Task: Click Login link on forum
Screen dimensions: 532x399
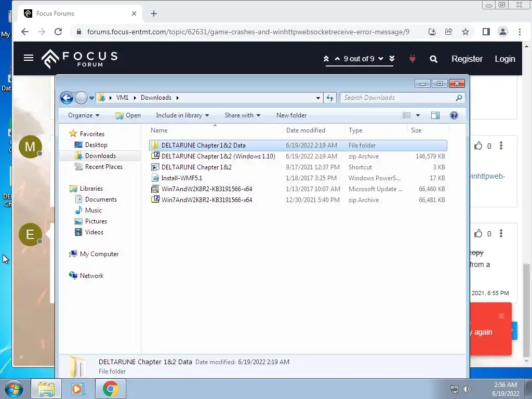Action: point(505,59)
